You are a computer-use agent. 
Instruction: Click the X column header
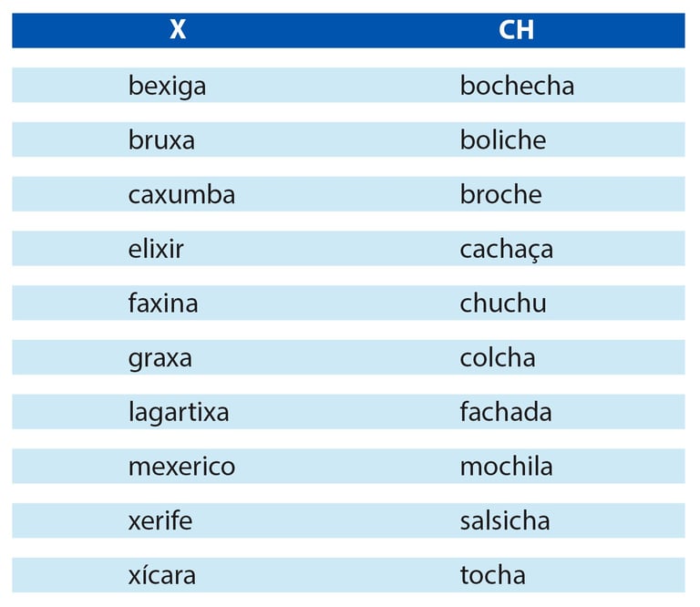(178, 30)
